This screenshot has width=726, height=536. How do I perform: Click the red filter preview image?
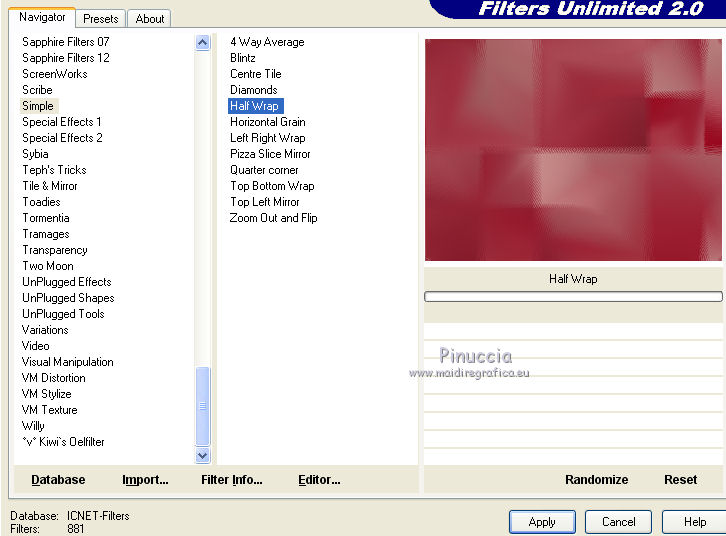[573, 150]
